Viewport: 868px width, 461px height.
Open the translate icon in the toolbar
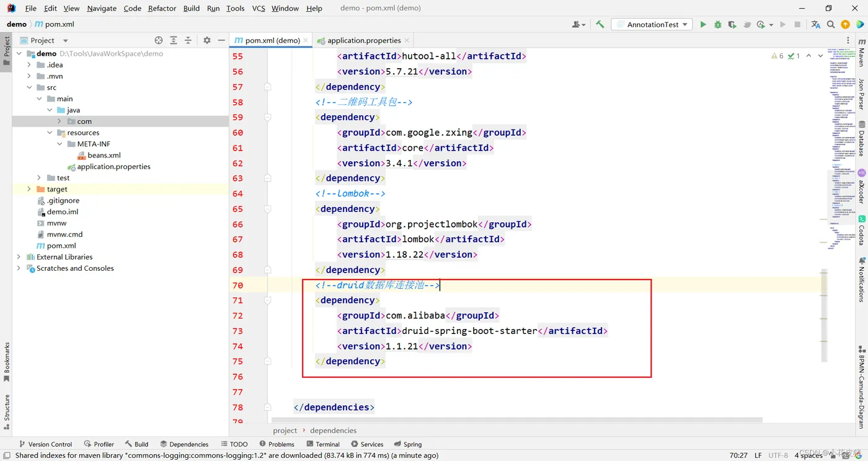816,25
